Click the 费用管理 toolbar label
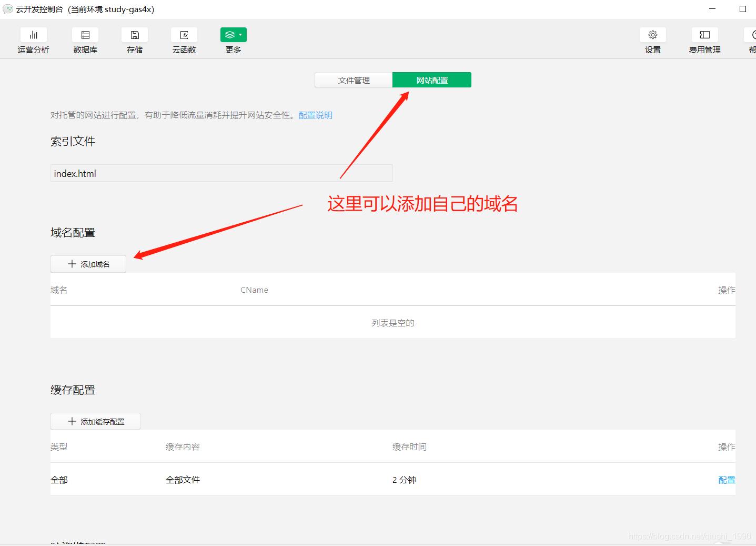Screen dimensions: 756x546 705,49
